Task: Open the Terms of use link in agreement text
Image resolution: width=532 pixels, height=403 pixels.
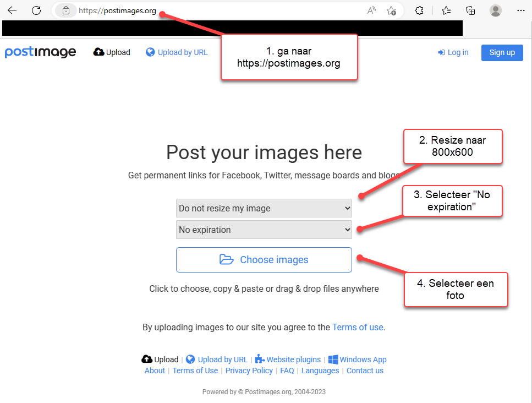Action: [358, 327]
